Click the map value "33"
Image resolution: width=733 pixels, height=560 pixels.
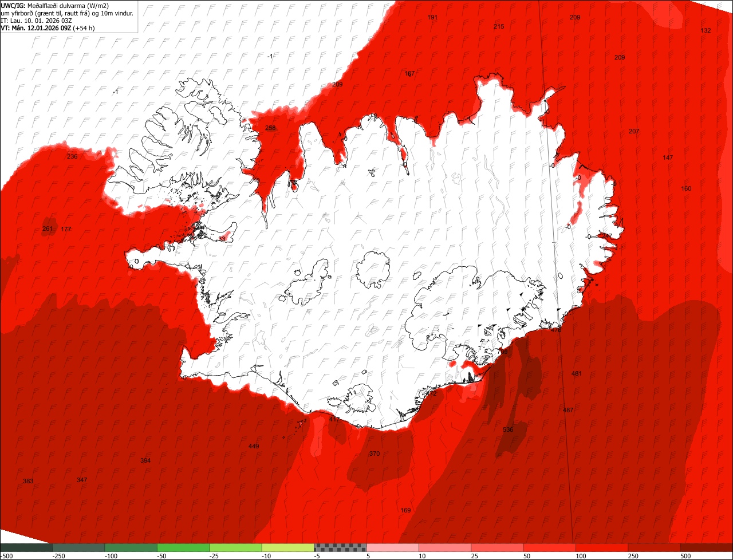[222, 239]
